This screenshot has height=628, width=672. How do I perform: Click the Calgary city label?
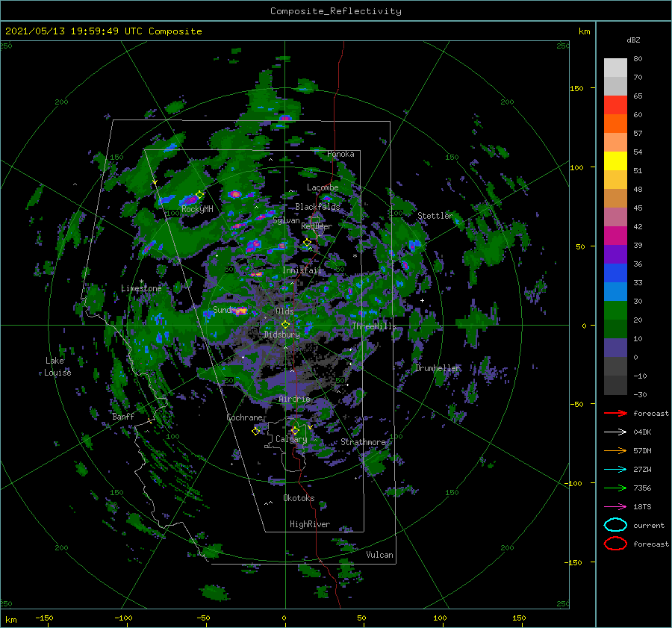point(291,439)
